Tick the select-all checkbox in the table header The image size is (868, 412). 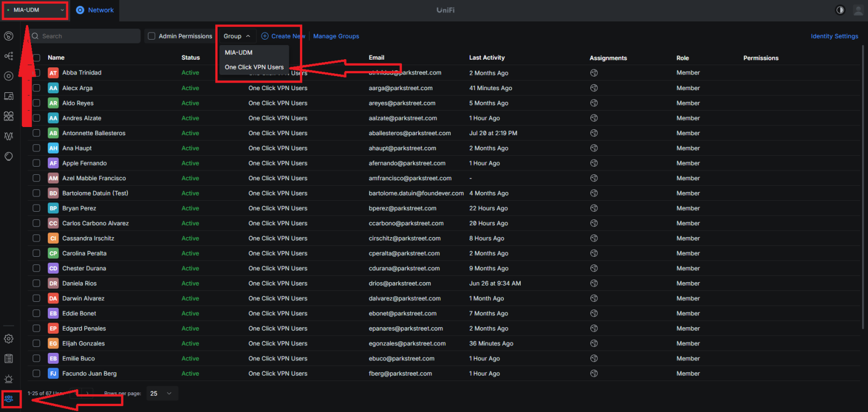36,58
